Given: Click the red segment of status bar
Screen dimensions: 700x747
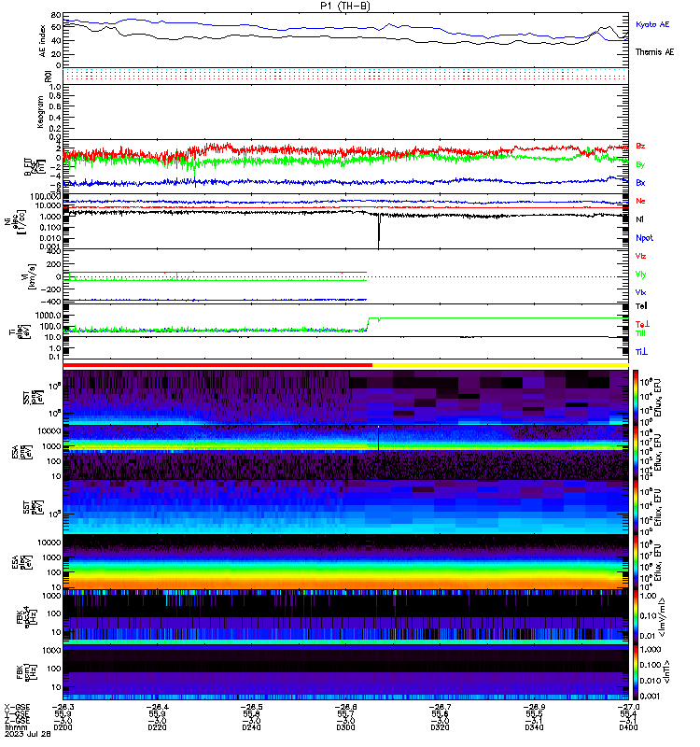Looking at the screenshot, I should [217, 365].
